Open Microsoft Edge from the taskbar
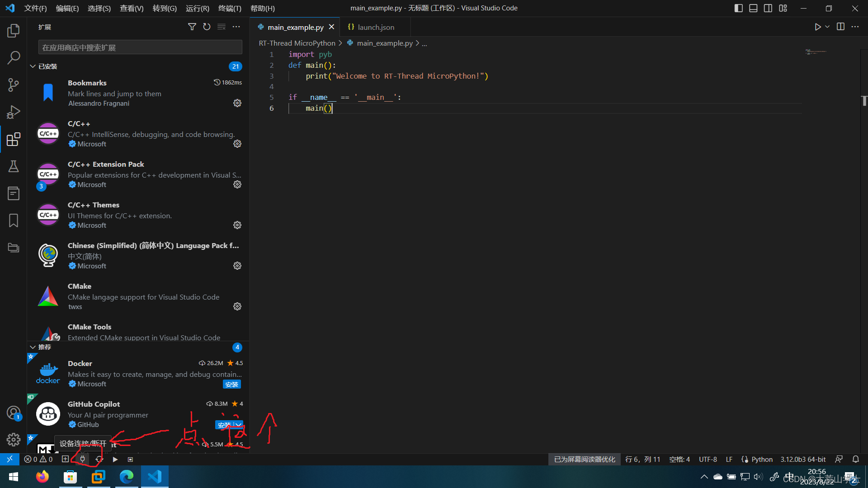This screenshot has width=868, height=488. click(x=127, y=476)
